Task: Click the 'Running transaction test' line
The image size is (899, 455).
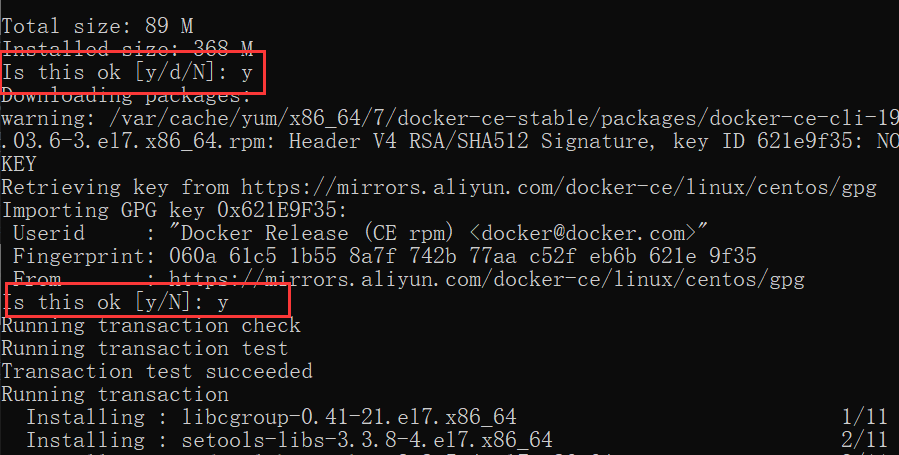Action: [x=144, y=348]
